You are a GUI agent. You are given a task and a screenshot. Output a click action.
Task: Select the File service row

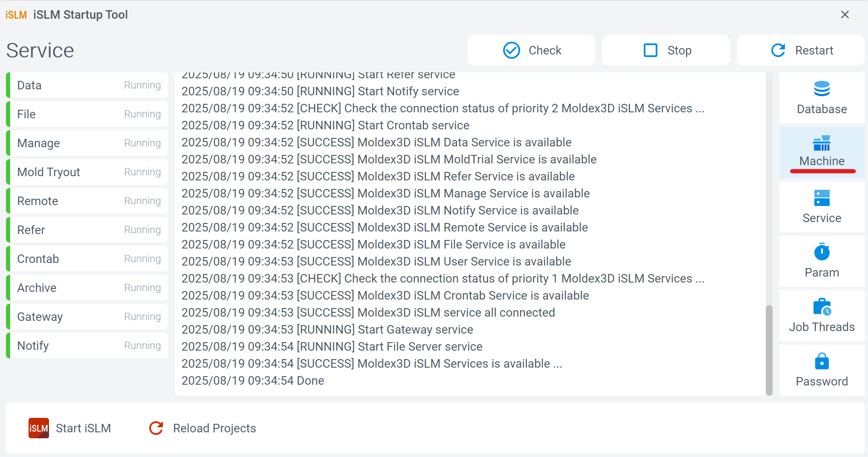point(87,114)
